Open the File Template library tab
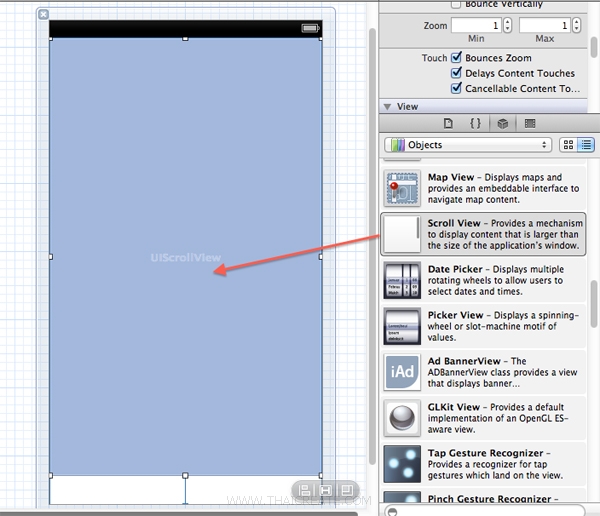This screenshot has height=516, width=600. [x=448, y=123]
